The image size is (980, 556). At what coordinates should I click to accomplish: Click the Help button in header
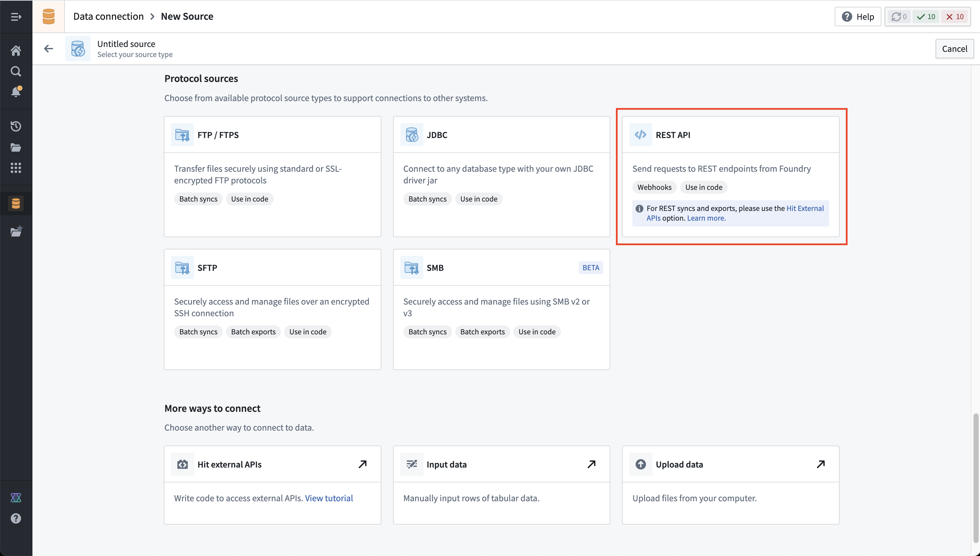pyautogui.click(x=857, y=17)
